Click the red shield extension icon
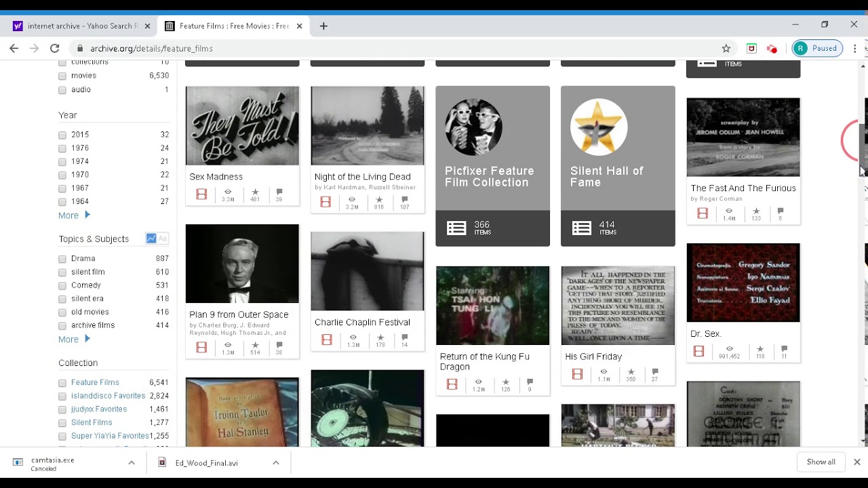Image resolution: width=868 pixels, height=488 pixels. pyautogui.click(x=751, y=48)
